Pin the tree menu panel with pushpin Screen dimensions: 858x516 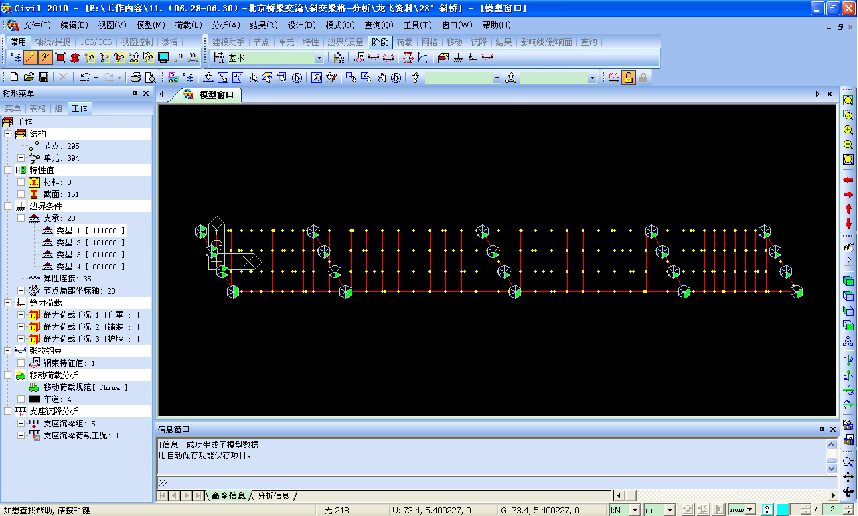[135, 93]
